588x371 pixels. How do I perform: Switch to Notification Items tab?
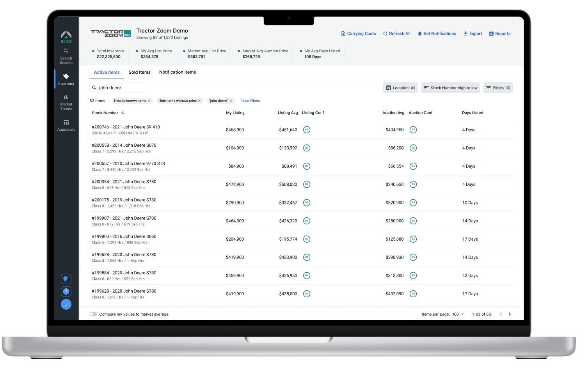click(x=178, y=72)
